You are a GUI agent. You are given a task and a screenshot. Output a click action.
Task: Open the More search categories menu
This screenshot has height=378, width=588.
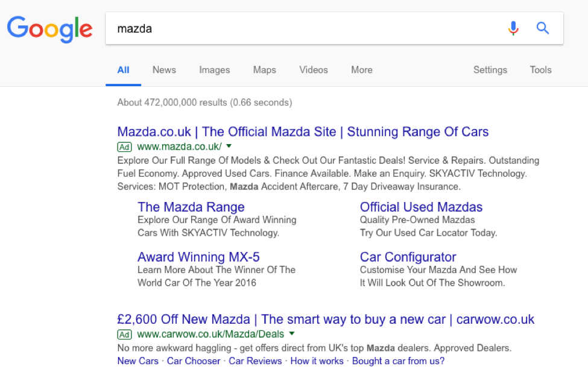(361, 70)
